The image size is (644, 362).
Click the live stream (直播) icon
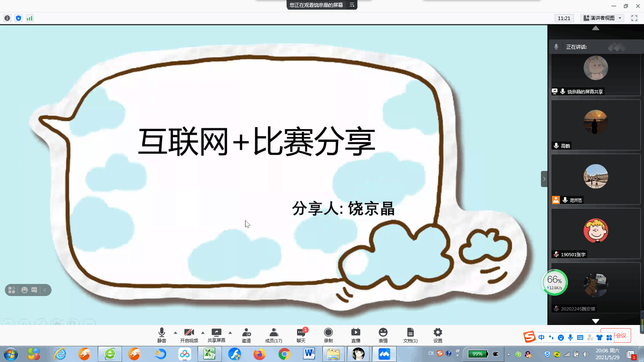point(356,335)
